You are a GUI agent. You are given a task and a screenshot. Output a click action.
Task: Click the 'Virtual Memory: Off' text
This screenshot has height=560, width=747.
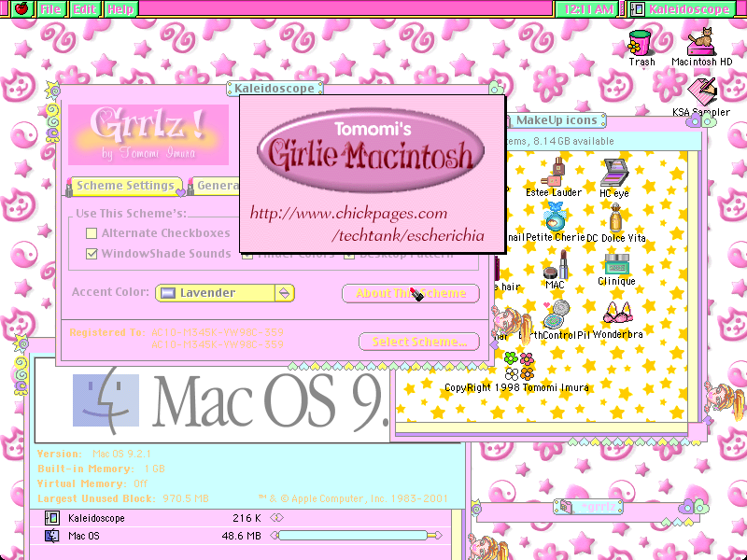pos(92,483)
